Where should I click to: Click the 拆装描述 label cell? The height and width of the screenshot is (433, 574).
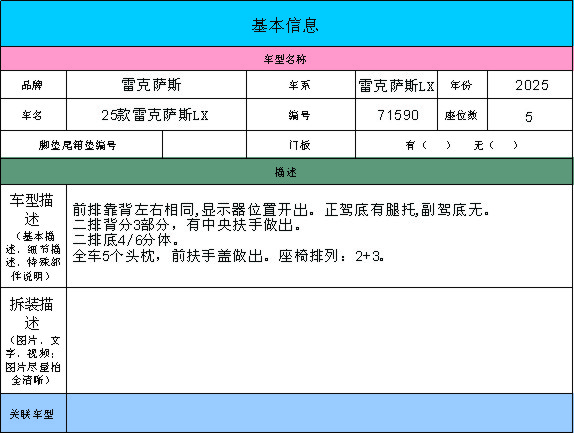click(x=33, y=341)
